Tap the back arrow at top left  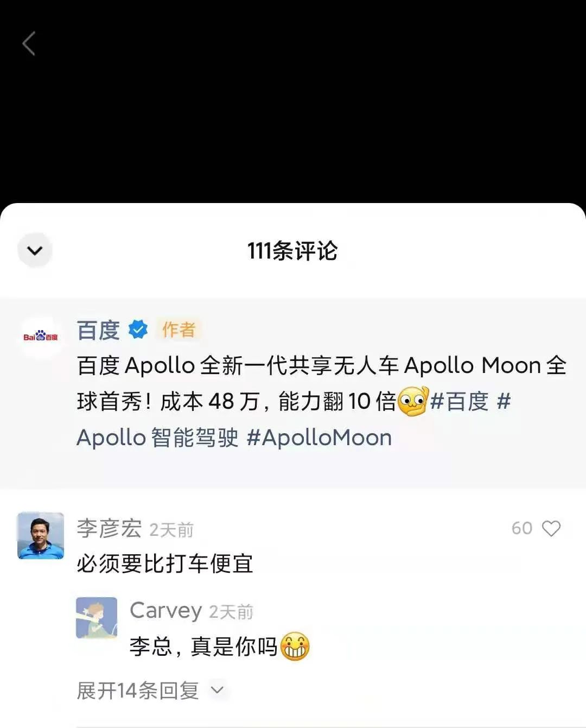[x=29, y=43]
